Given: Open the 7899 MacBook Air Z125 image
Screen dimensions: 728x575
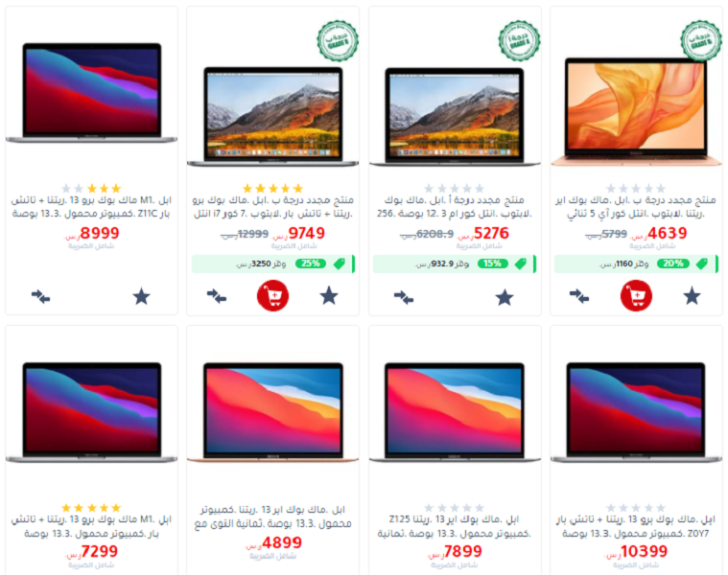Looking at the screenshot, I should 455,413.
